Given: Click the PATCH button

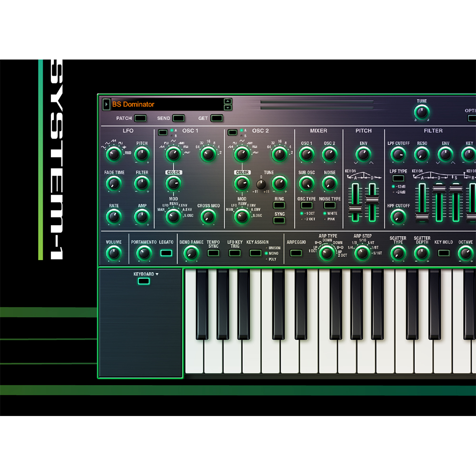Looking at the screenshot, I should coord(140,118).
